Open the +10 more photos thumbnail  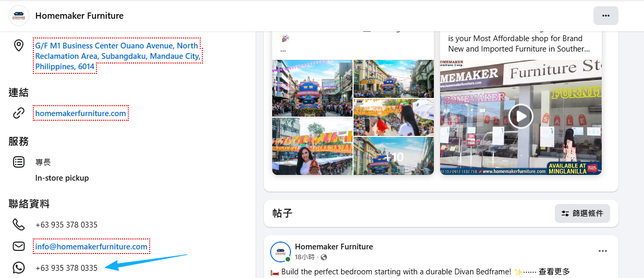[394, 156]
